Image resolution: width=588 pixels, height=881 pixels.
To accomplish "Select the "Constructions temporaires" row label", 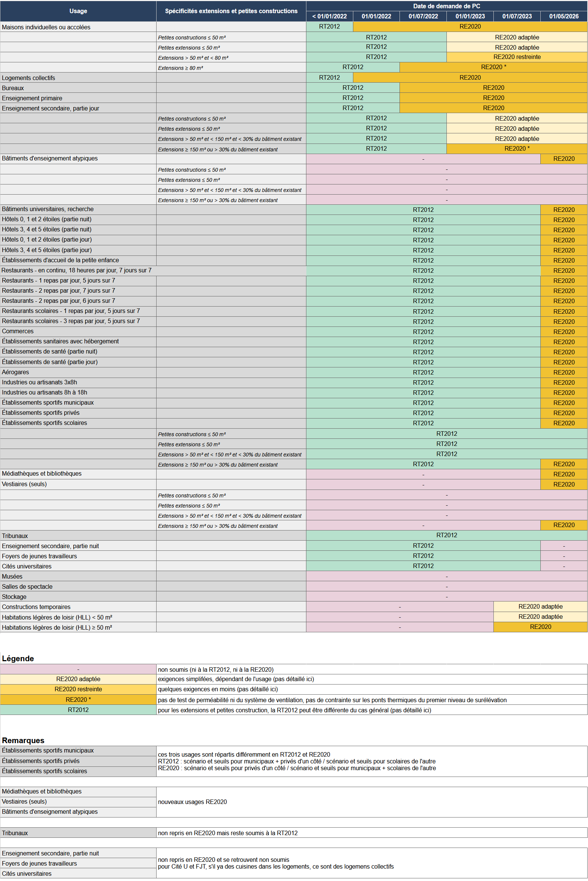I will coord(78,607).
